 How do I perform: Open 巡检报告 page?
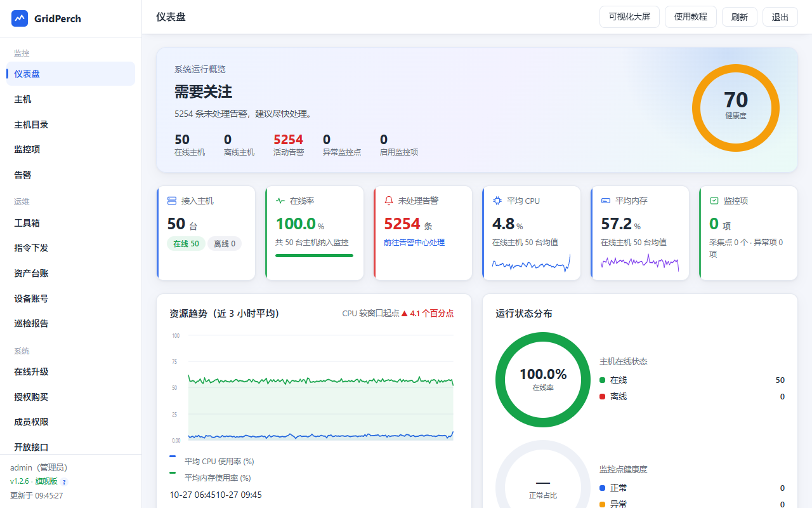coord(70,323)
